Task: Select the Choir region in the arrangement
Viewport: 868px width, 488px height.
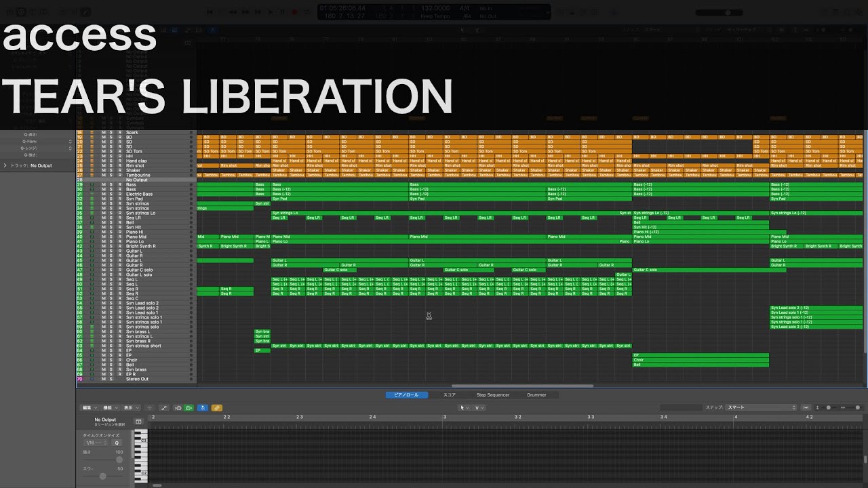Action: 701,360
